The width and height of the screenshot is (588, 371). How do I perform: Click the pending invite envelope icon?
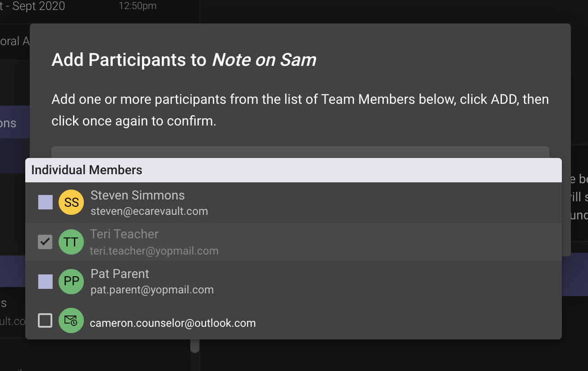pos(71,320)
